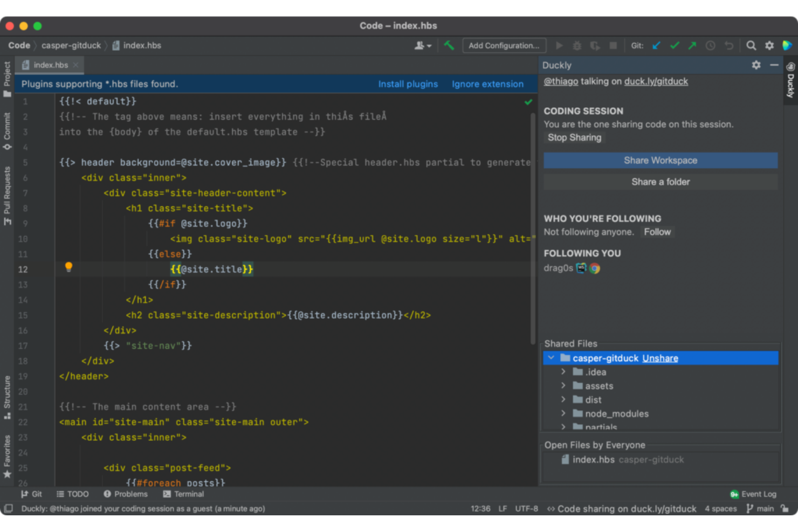798x532 pixels.
Task: Click the lightbulb intention icon on line 12
Action: click(68, 267)
